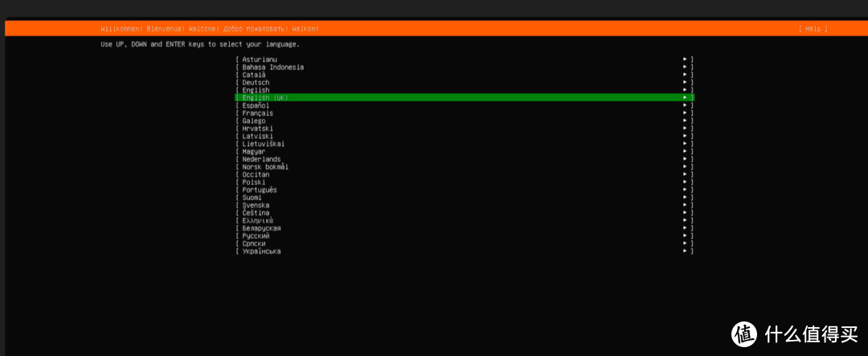868x356 pixels.
Task: Select the Norsk bokmål entry
Action: pyautogui.click(x=265, y=166)
